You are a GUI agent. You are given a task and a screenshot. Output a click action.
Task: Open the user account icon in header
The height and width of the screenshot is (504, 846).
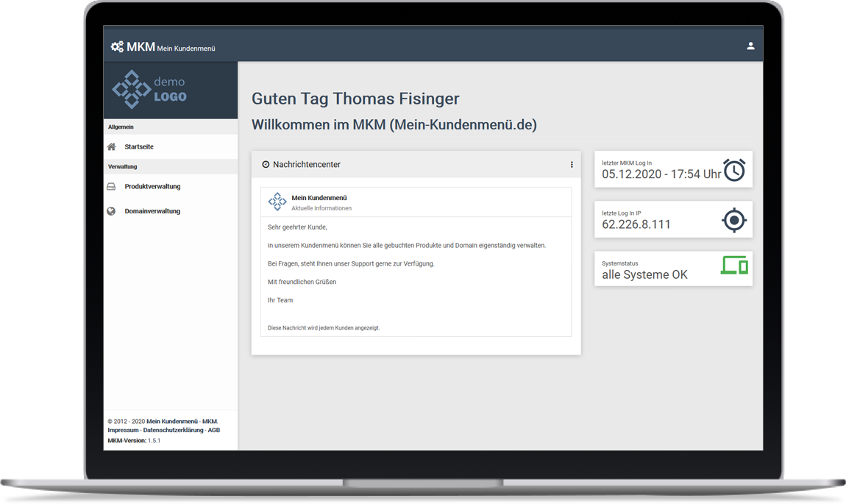[x=750, y=46]
